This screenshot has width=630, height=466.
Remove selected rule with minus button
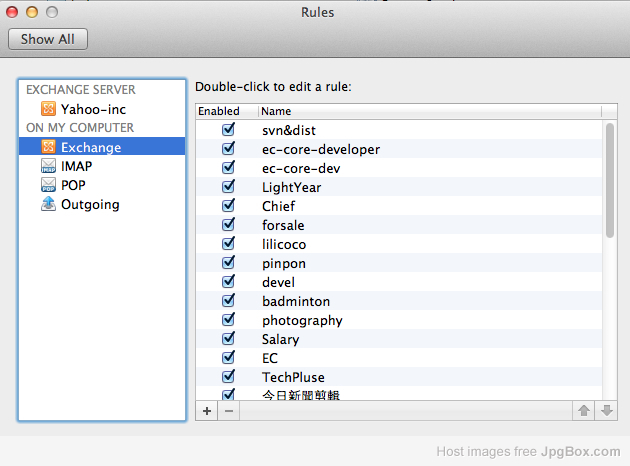[228, 411]
